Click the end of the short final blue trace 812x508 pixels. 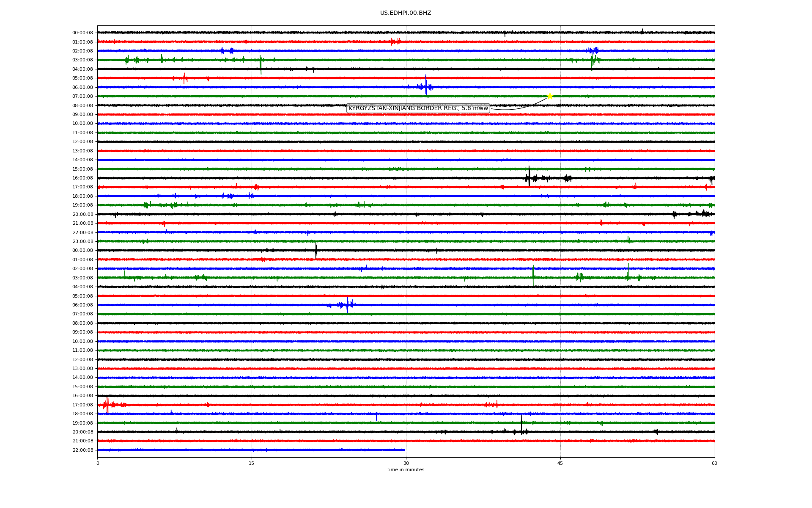(x=404, y=450)
